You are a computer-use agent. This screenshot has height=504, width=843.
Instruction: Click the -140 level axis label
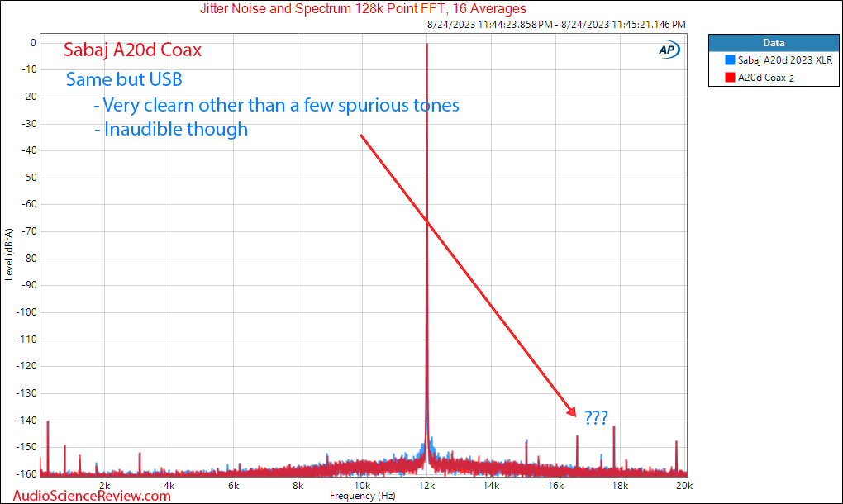coord(27,421)
